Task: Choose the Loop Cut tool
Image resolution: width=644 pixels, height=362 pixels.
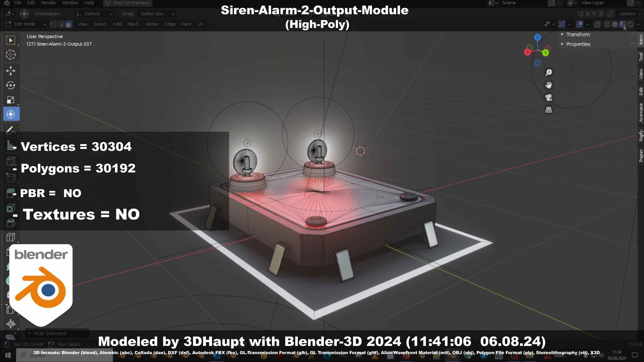Action: tap(11, 237)
